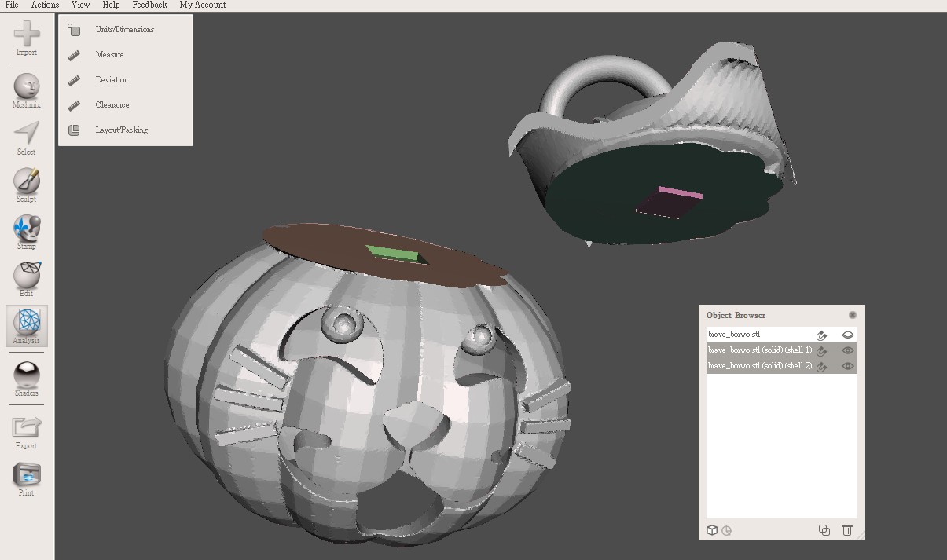Click the ruler icon beside Clearance
Viewport: 947px width, 560px height.
pyautogui.click(x=74, y=105)
